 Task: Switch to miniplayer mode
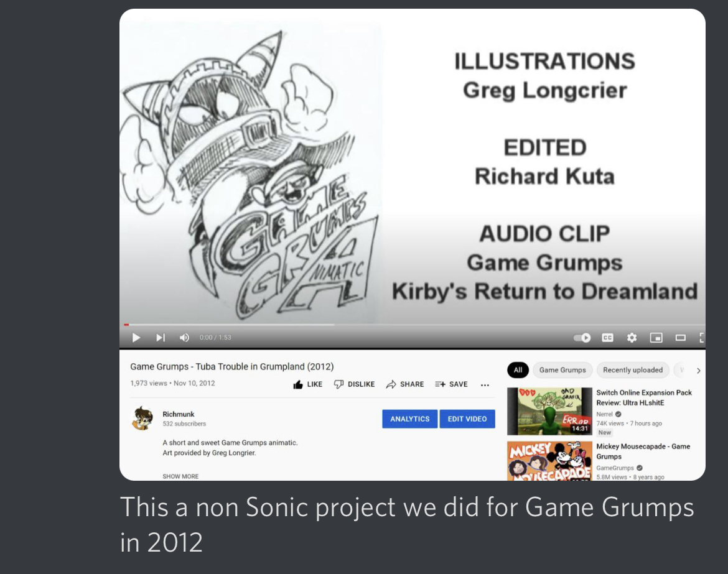pyautogui.click(x=656, y=337)
